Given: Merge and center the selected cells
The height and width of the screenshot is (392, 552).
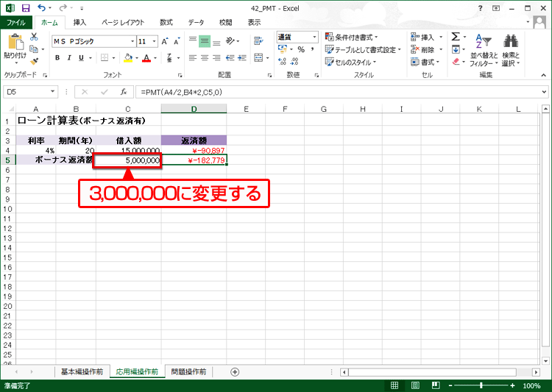Looking at the screenshot, I should click(259, 57).
